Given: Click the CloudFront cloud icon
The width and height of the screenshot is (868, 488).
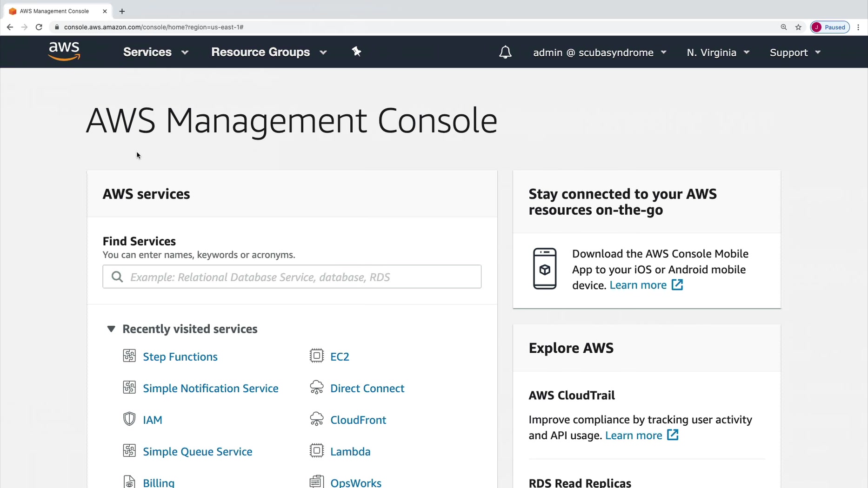Looking at the screenshot, I should 316,419.
